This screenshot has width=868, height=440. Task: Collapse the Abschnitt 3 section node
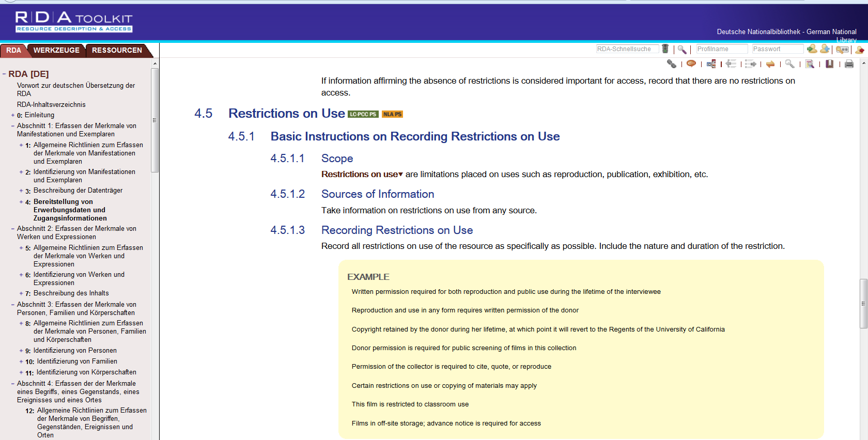pos(12,305)
